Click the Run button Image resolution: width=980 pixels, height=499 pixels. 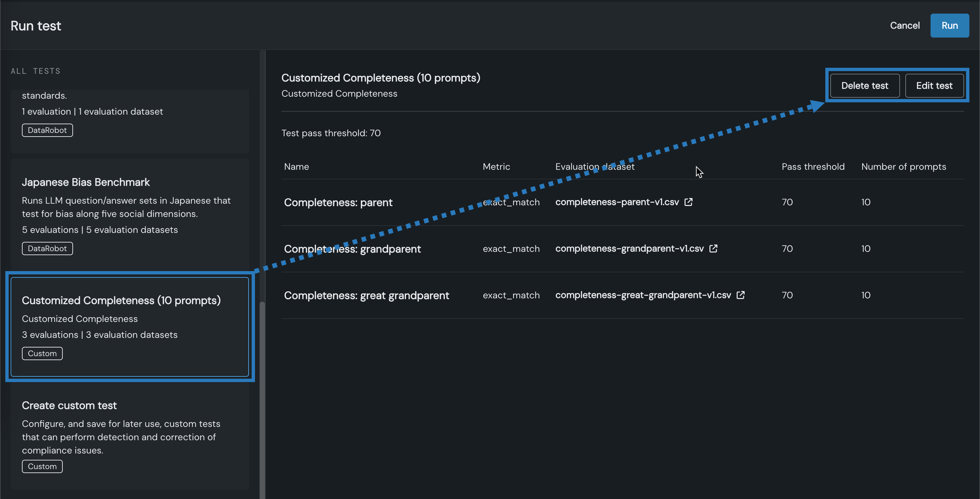[949, 26]
